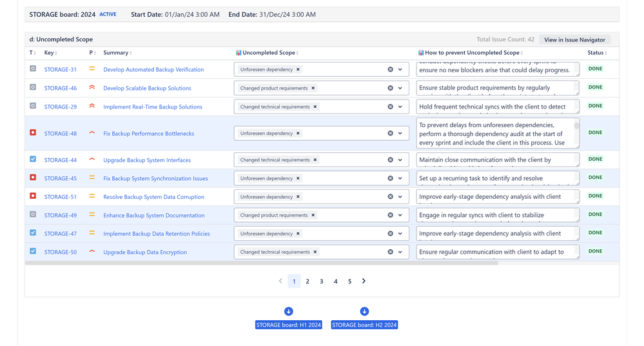
Task: Open Uncompleted Scope dropdown for STORAGE-47
Action: point(400,233)
